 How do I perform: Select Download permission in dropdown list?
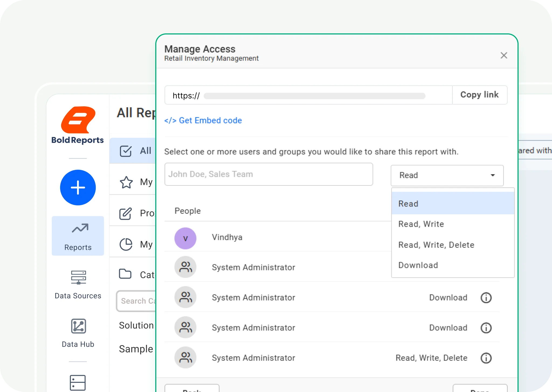(x=418, y=265)
